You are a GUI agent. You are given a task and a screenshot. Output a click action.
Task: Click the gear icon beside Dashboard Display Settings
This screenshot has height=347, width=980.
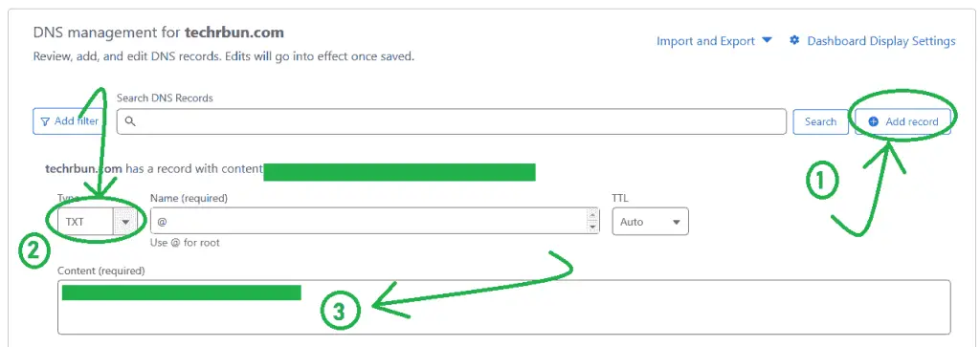coord(794,40)
